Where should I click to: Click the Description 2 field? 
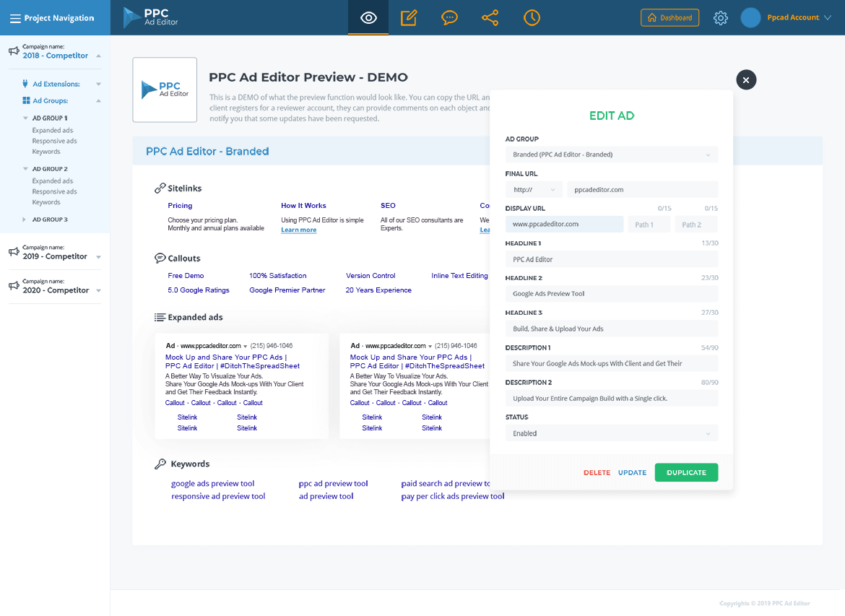tap(611, 399)
